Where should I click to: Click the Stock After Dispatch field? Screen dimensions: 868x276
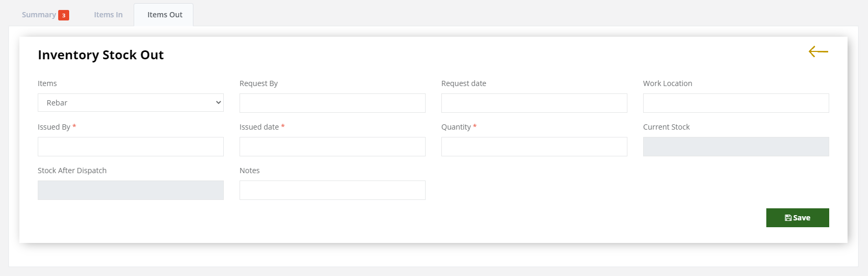click(131, 190)
